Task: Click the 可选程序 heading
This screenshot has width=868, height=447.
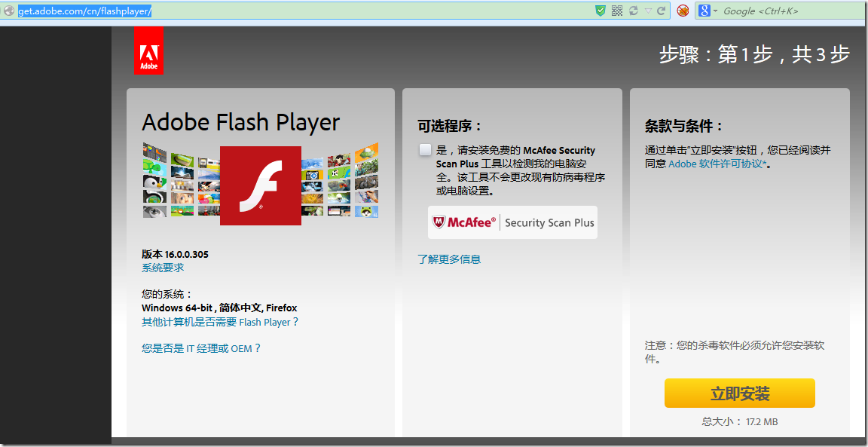Action: click(450, 126)
